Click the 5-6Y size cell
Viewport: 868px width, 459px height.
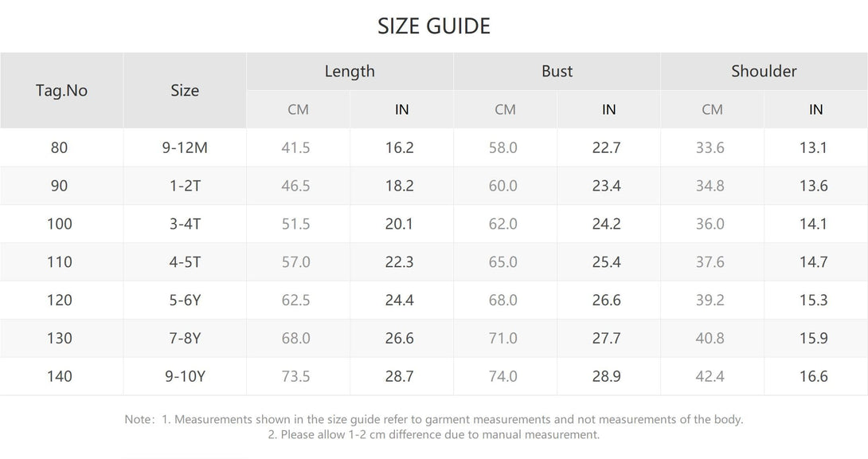(x=185, y=300)
